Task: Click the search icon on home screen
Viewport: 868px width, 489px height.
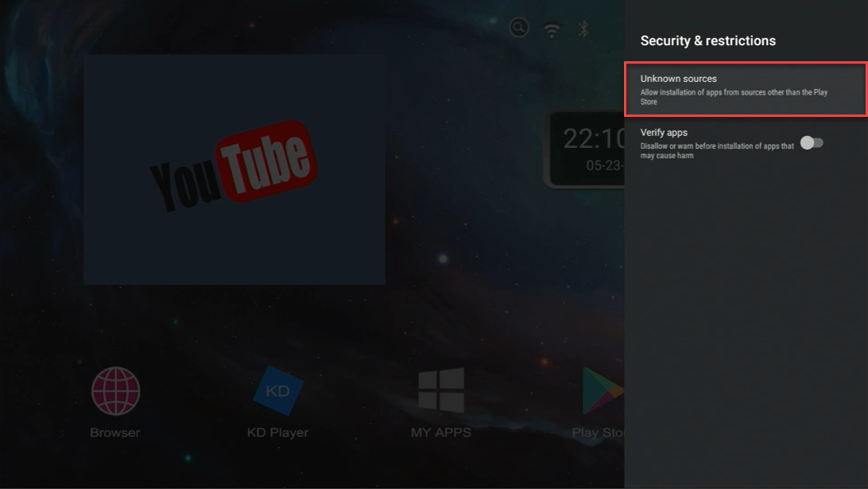Action: [x=519, y=28]
